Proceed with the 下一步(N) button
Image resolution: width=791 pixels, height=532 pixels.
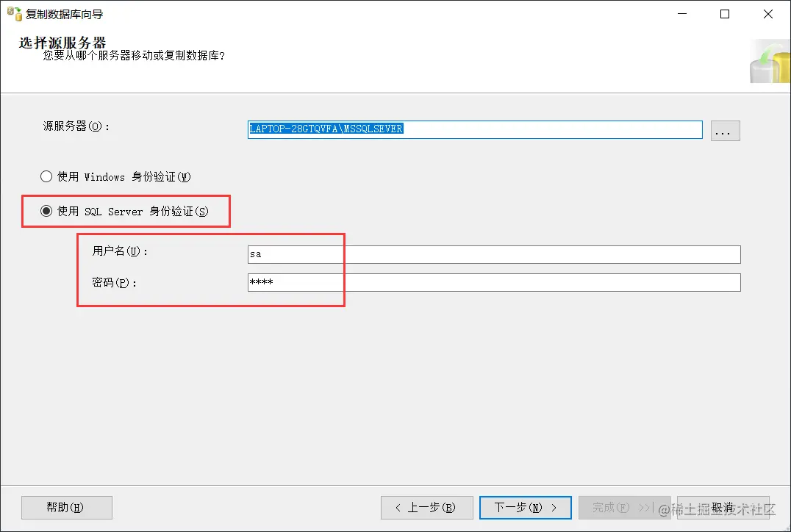click(x=525, y=507)
